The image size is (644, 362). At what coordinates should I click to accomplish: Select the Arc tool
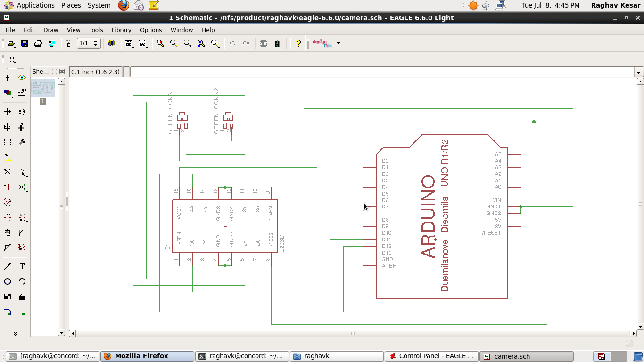point(22,281)
